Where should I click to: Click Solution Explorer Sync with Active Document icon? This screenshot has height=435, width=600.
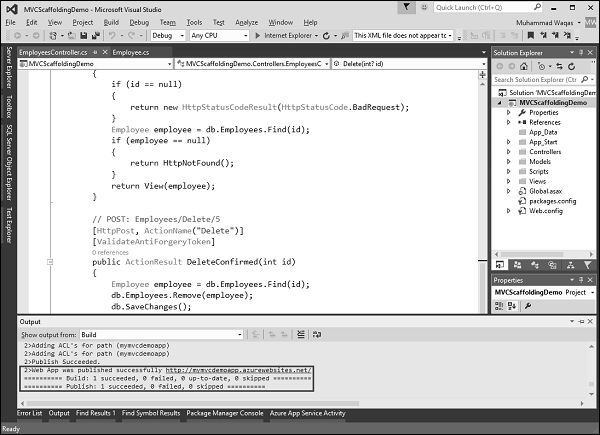(x=559, y=67)
